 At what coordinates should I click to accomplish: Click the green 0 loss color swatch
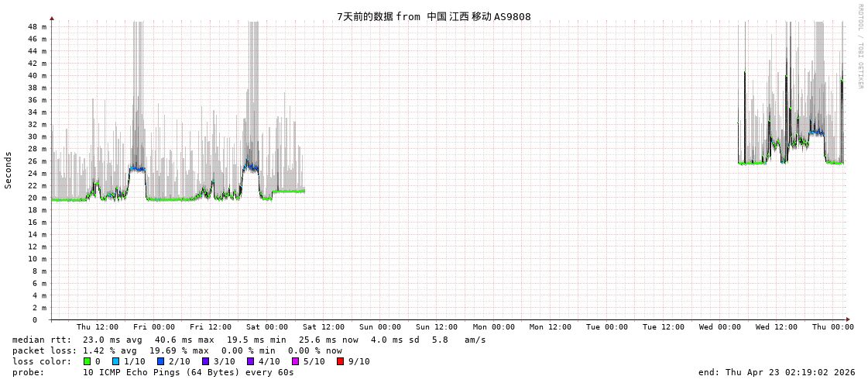[x=87, y=361]
